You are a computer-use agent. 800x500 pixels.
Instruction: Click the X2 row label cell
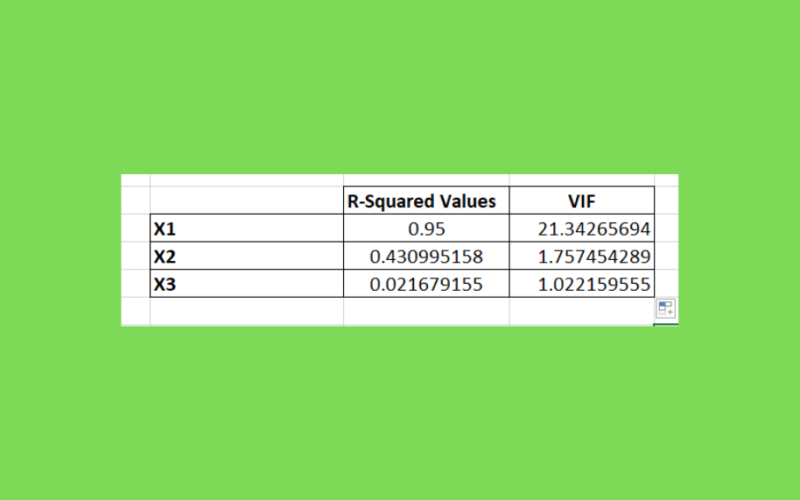click(x=247, y=256)
